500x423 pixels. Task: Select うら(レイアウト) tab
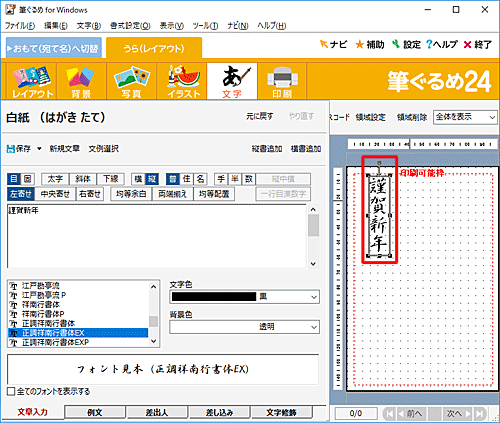(154, 48)
